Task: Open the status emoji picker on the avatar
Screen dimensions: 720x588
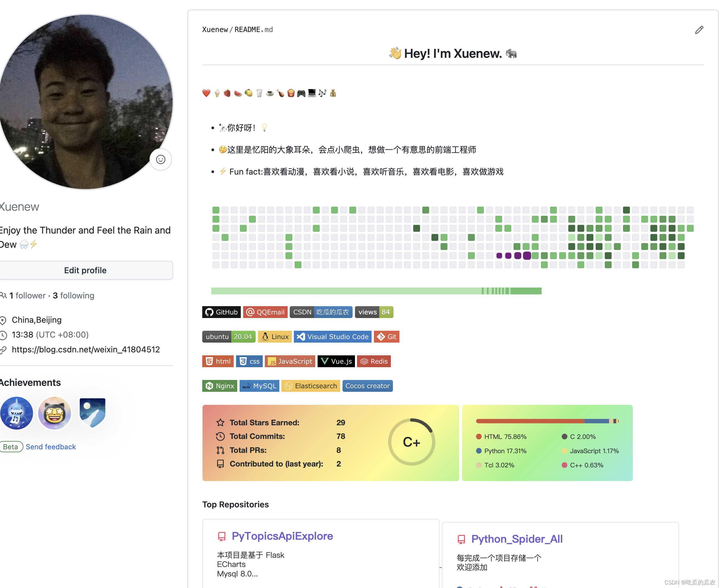Action: 160,159
